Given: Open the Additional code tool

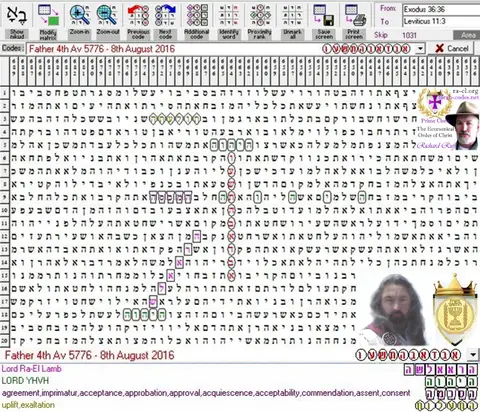Looking at the screenshot, I should coord(197,22).
